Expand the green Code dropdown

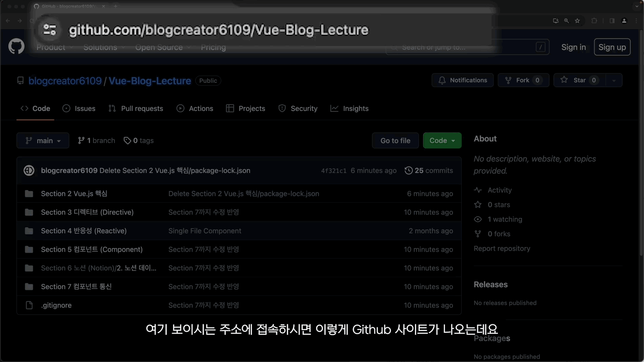click(442, 140)
